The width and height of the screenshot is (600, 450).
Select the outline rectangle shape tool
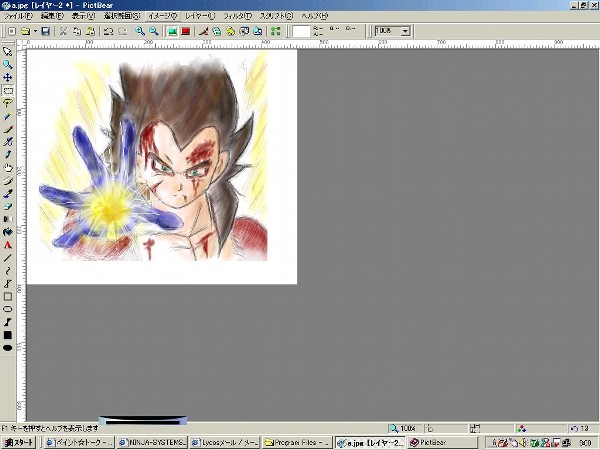pos(8,297)
